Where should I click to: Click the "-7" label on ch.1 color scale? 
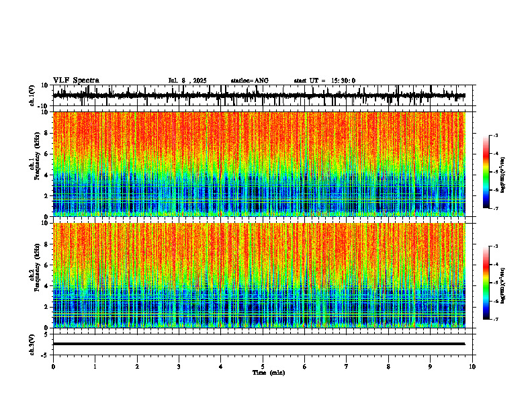(x=495, y=208)
